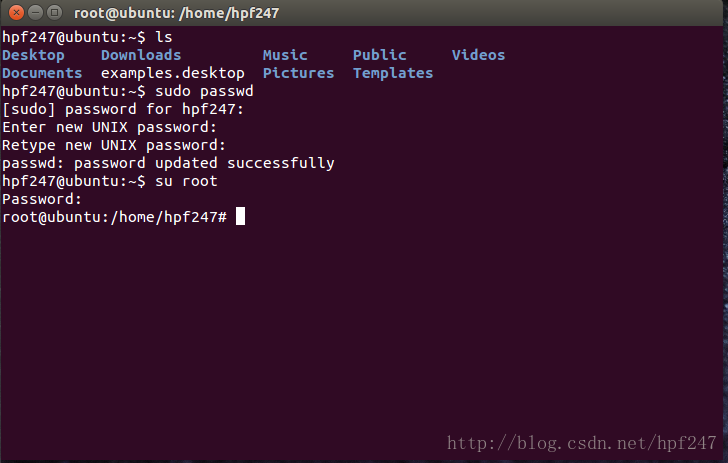
Task: Click the su root command text
Action: tap(186, 181)
